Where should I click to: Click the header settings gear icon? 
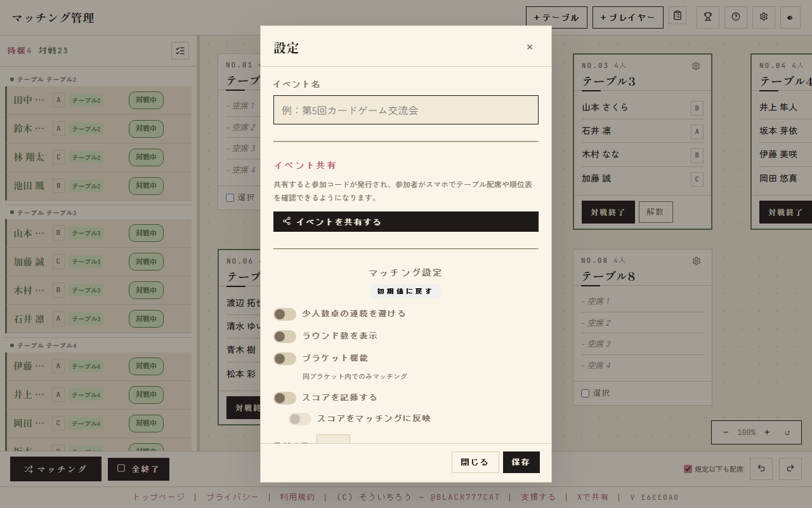764,17
